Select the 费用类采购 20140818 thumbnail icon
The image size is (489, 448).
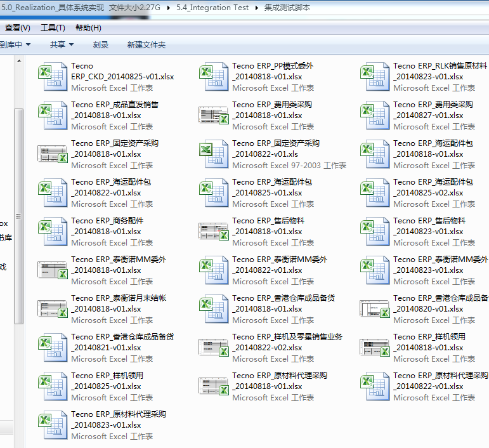pos(214,115)
